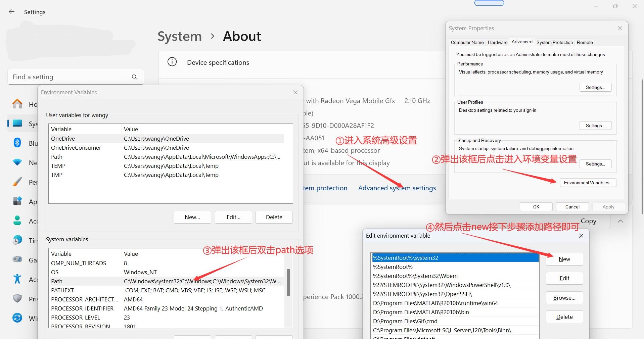The image size is (644, 339).
Task: Select the PROCESSOR_IDENTIFIER system variable row
Action: coord(167,308)
